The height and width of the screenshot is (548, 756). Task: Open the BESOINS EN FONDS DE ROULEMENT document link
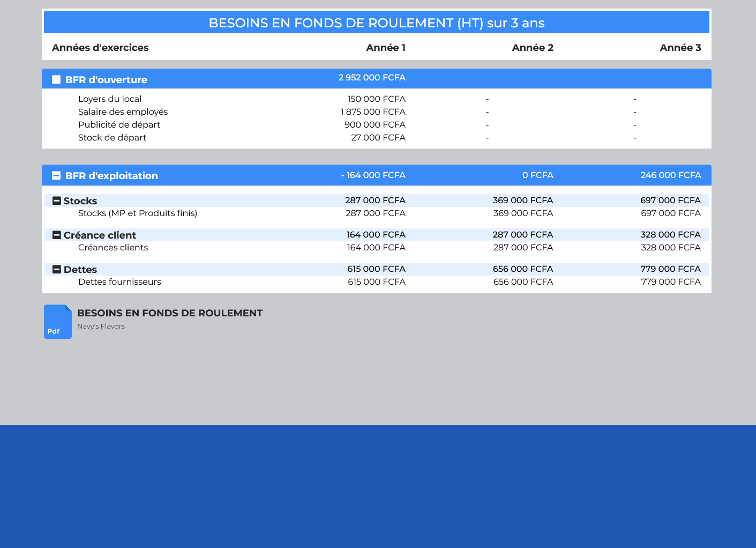pos(169,313)
